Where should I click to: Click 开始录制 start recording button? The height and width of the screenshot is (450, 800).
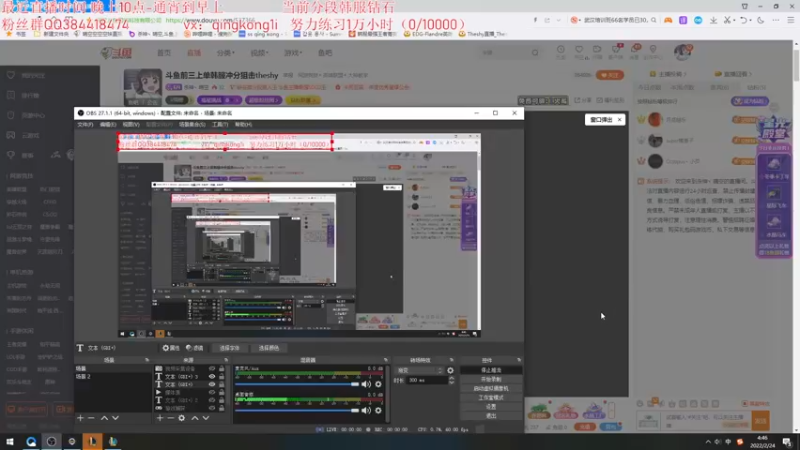[x=491, y=379]
